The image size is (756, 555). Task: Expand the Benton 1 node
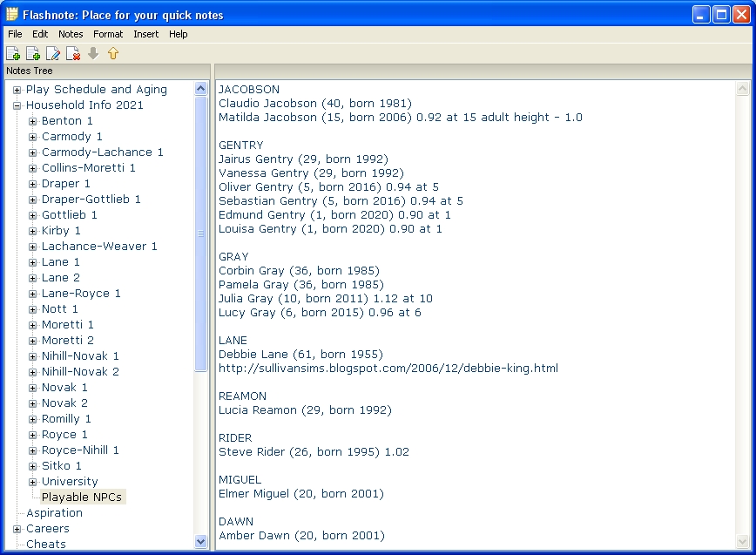[32, 121]
